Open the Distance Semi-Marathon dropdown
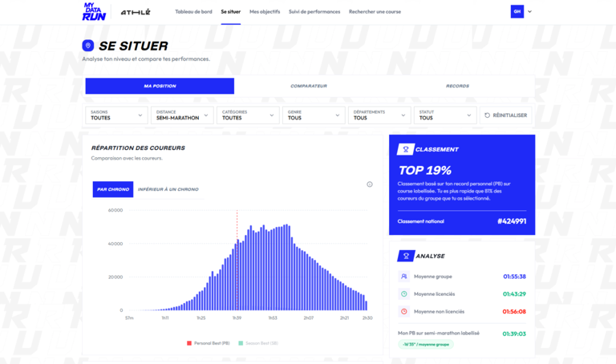 pyautogui.click(x=182, y=115)
